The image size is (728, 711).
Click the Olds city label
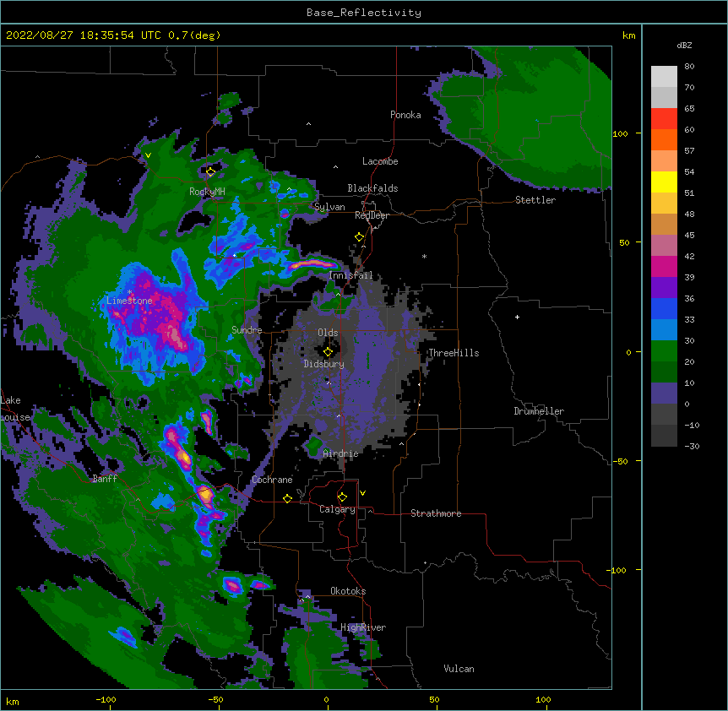tap(328, 333)
